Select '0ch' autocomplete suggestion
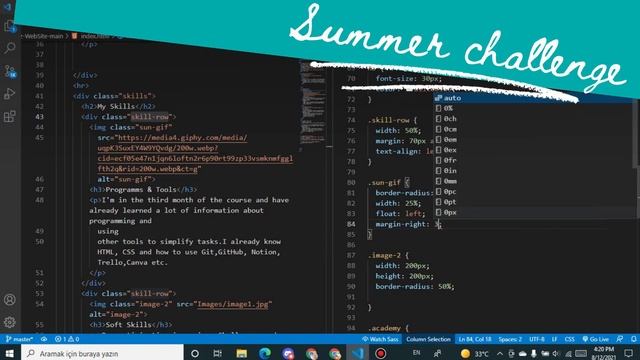The width and height of the screenshot is (640, 360). pos(536,119)
